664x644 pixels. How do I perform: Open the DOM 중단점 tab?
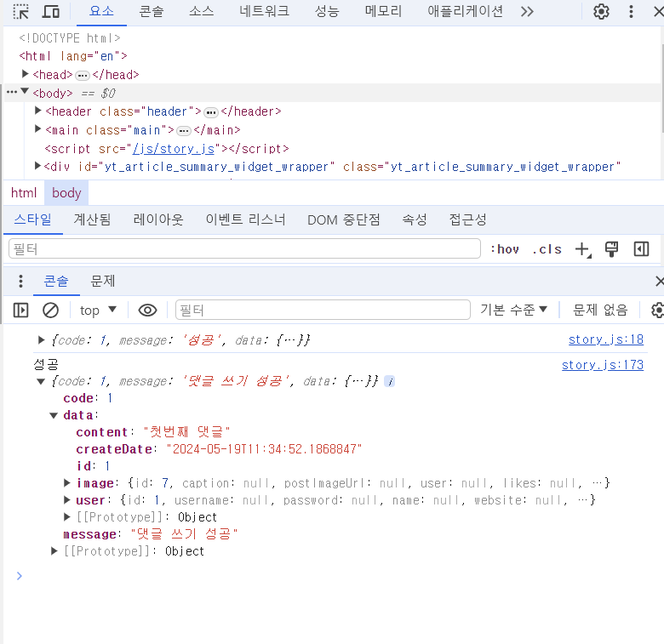tap(343, 219)
